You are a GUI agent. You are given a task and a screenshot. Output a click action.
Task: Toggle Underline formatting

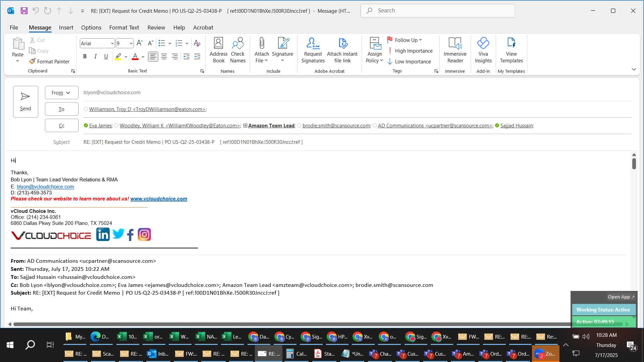[106, 57]
